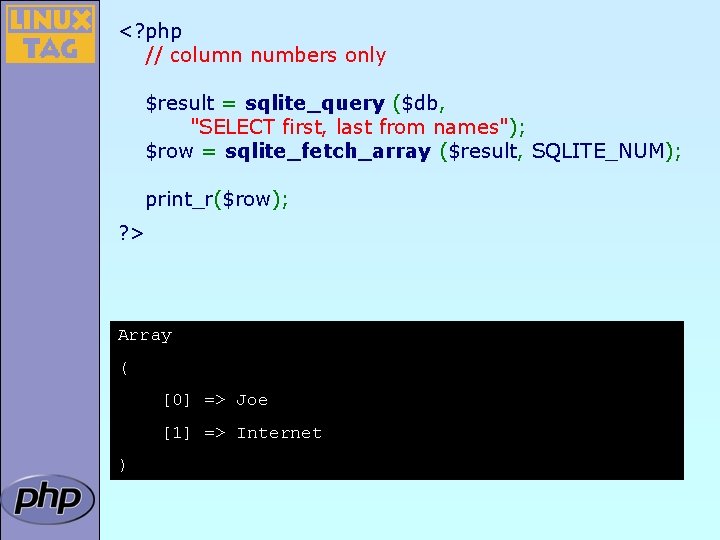Click the LinuxTag logo

click(50, 34)
